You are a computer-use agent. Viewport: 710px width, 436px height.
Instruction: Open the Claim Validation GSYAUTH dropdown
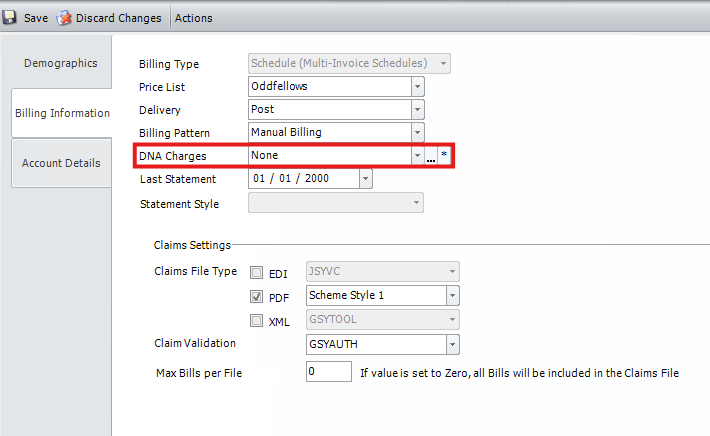[452, 344]
